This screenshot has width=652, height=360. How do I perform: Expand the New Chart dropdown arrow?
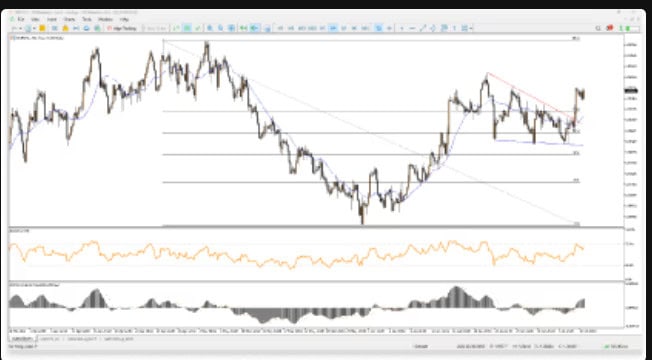(20, 28)
